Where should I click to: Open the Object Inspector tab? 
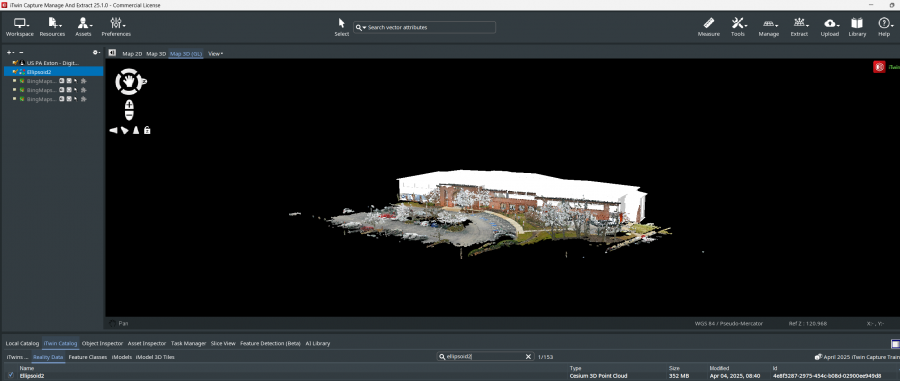102,343
